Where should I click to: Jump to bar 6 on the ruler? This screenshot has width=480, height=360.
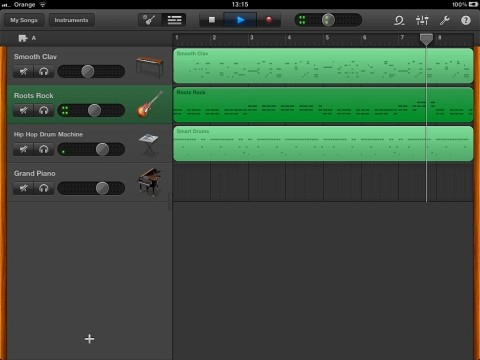[x=365, y=38]
